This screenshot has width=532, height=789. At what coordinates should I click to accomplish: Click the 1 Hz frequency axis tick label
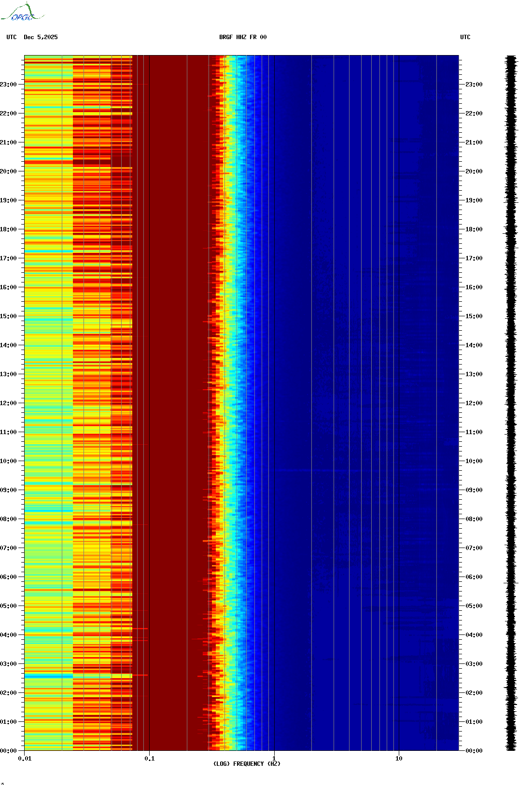(x=274, y=759)
